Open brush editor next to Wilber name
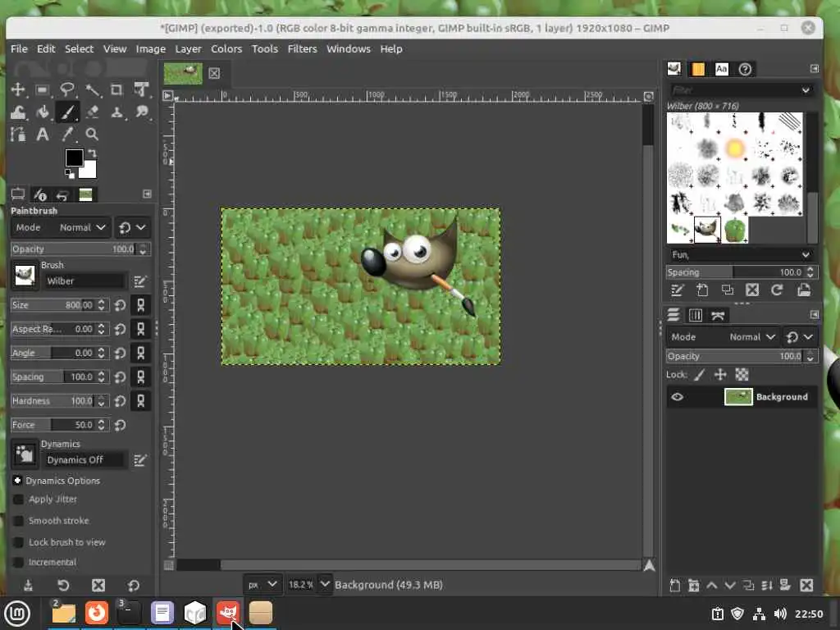The width and height of the screenshot is (840, 630). (139, 281)
